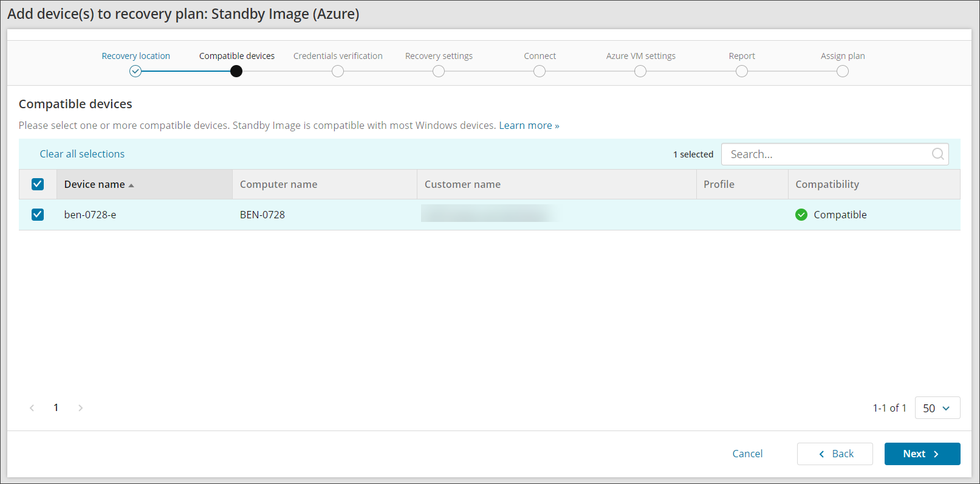Open the 50 per page dropdown

coord(937,408)
